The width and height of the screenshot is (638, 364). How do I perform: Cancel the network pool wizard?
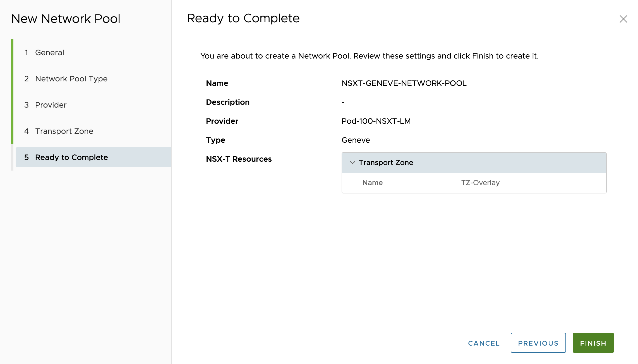pos(484,343)
